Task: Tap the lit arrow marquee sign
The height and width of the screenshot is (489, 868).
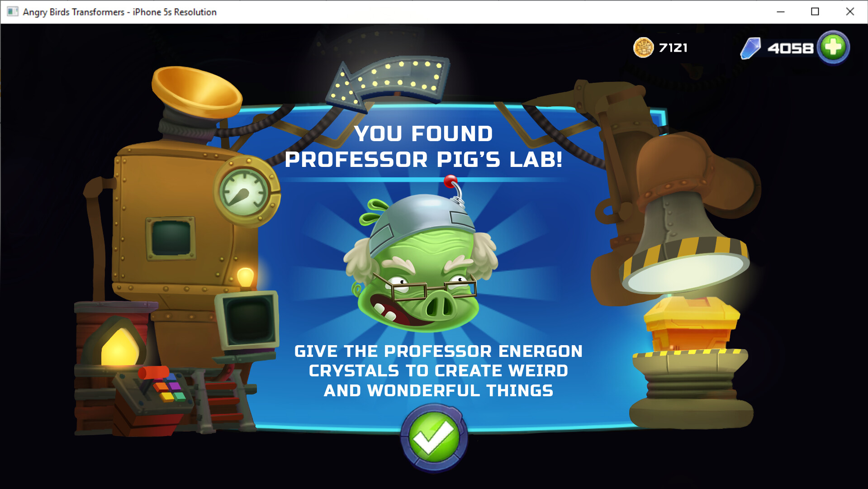Action: [x=388, y=81]
